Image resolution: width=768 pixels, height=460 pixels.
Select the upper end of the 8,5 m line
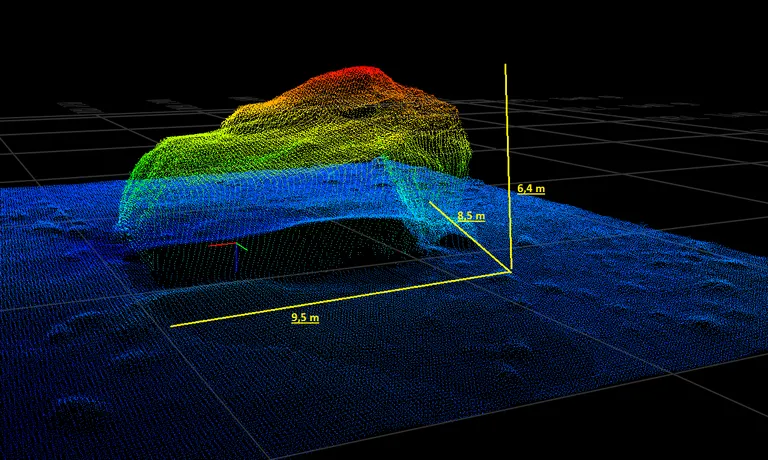coord(431,202)
